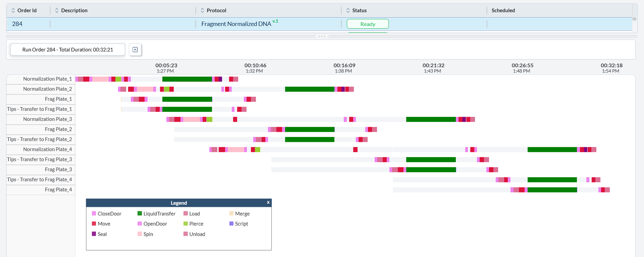Select Tips - Transfer to Frag Plate_2 row
The image size is (644, 257).
39,139
